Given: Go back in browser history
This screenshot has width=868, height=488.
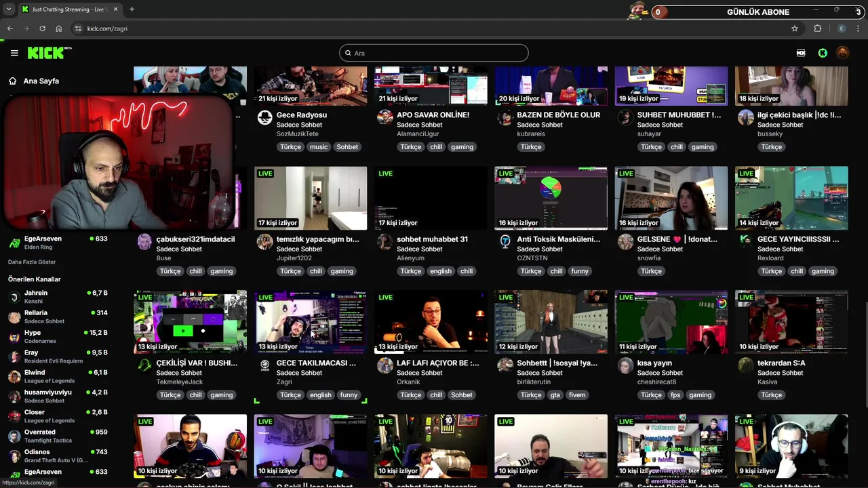Looking at the screenshot, I should (9, 28).
